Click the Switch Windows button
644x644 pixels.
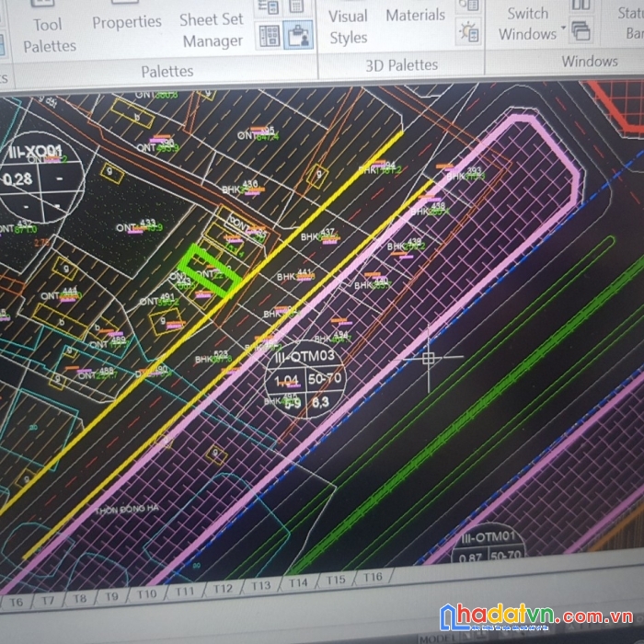pos(527,24)
